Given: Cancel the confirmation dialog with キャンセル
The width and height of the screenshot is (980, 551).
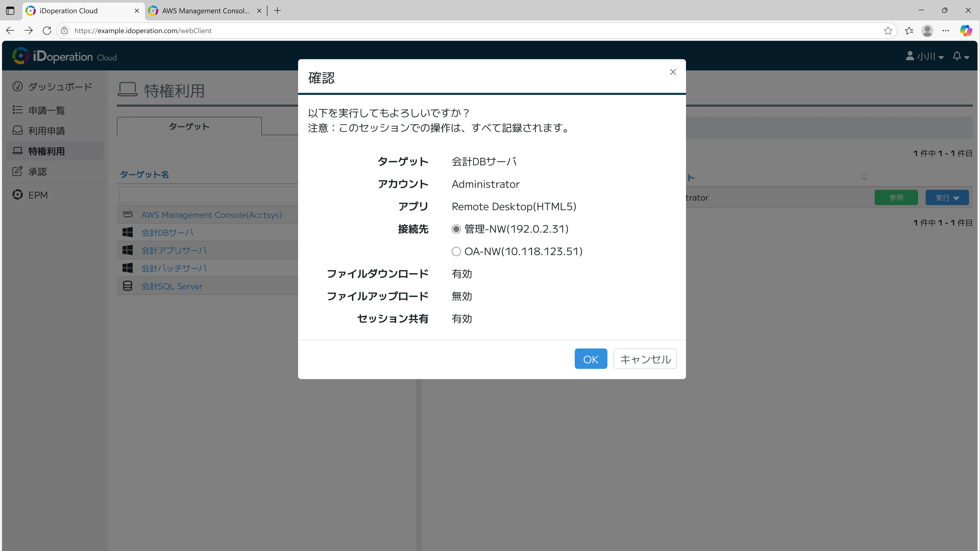Looking at the screenshot, I should 644,359.
